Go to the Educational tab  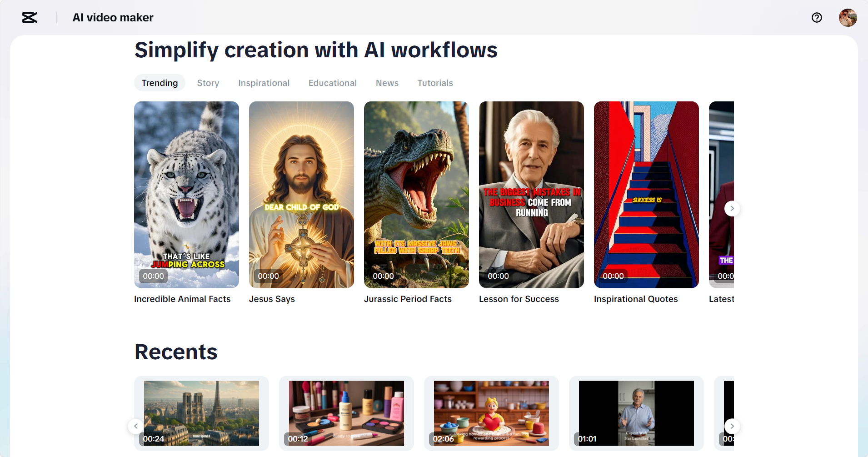point(333,83)
